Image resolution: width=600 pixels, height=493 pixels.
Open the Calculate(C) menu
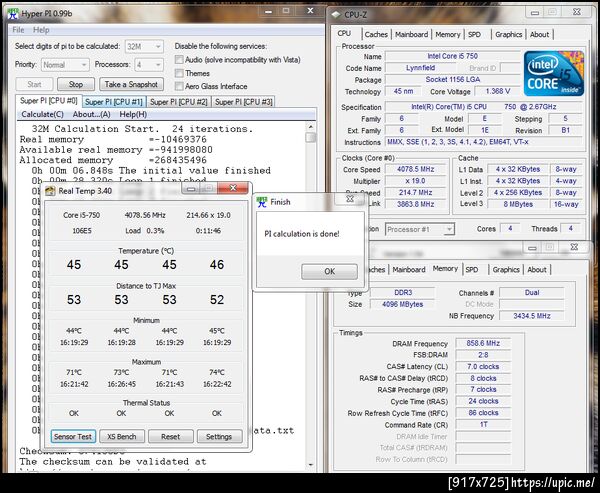42,114
